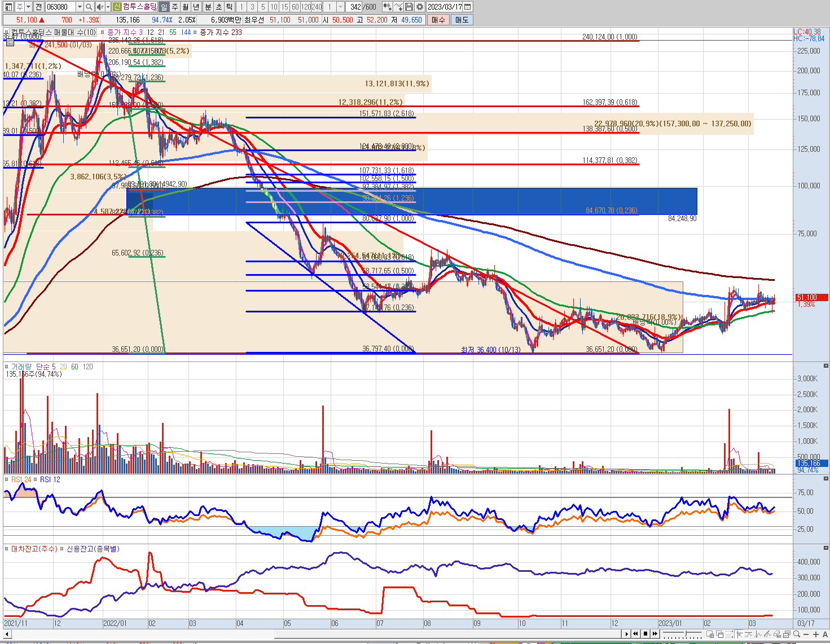Select the minute (분) chart tab
Image resolution: width=830 pixels, height=644 pixels.
coord(208,7)
